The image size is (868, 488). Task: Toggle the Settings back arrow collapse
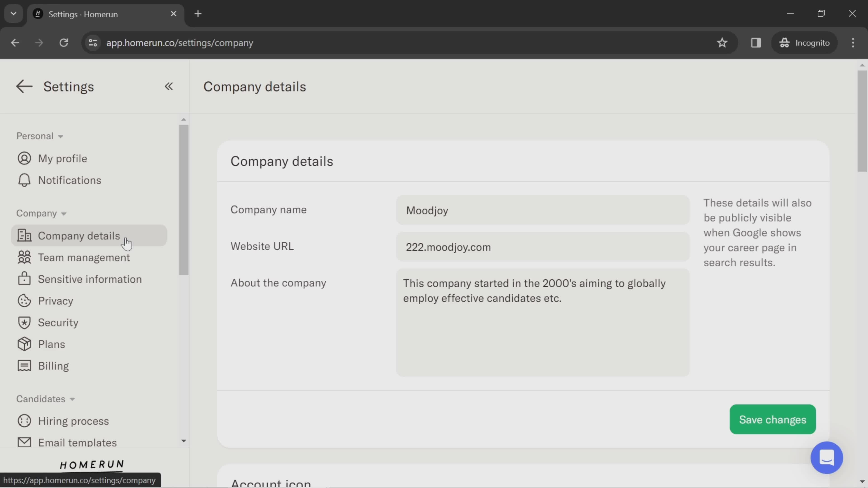coord(169,86)
